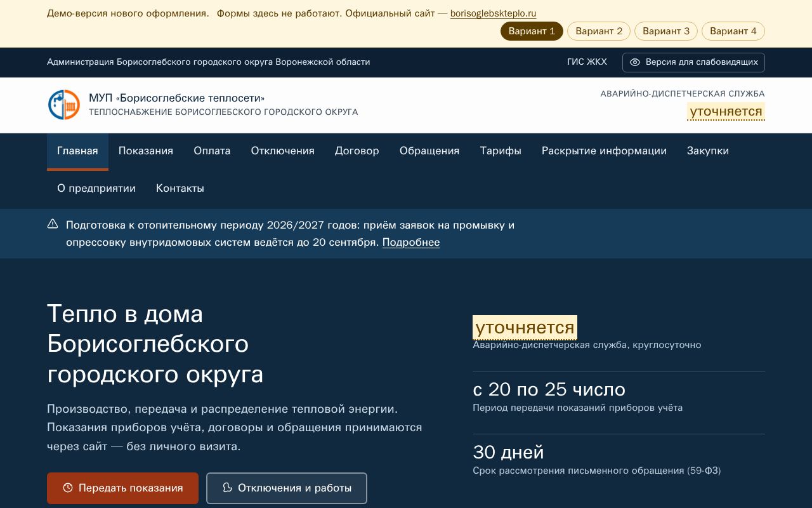Switch to Вариант 1 design

[x=532, y=31]
